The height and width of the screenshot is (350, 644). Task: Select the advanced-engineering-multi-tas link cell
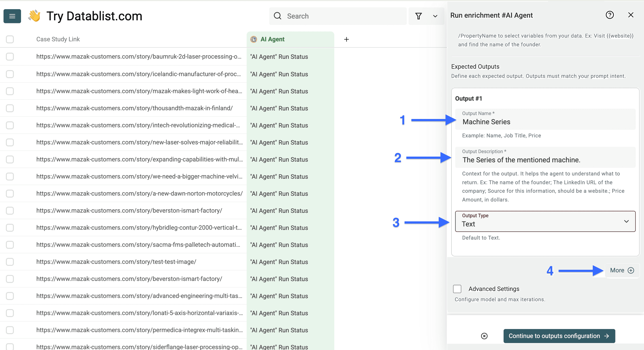click(139, 296)
